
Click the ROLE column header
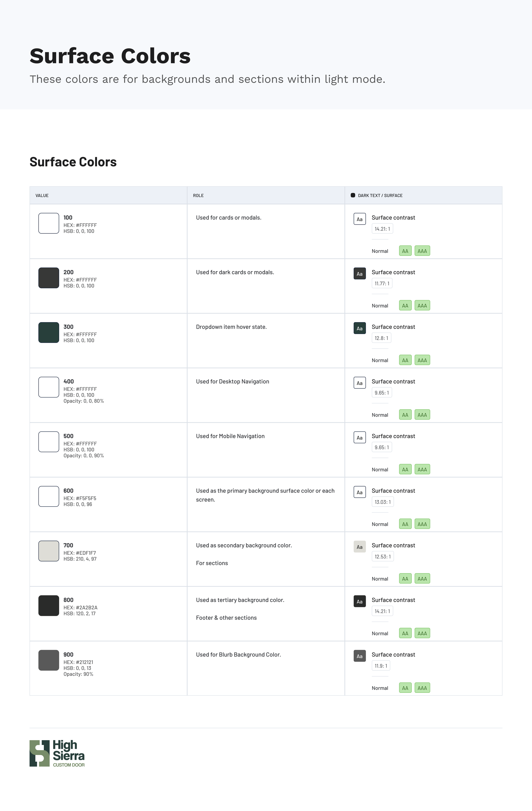(x=198, y=196)
